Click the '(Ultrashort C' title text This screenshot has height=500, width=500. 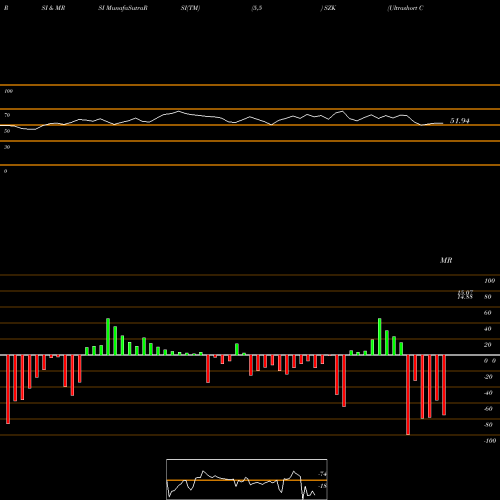[x=405, y=8]
